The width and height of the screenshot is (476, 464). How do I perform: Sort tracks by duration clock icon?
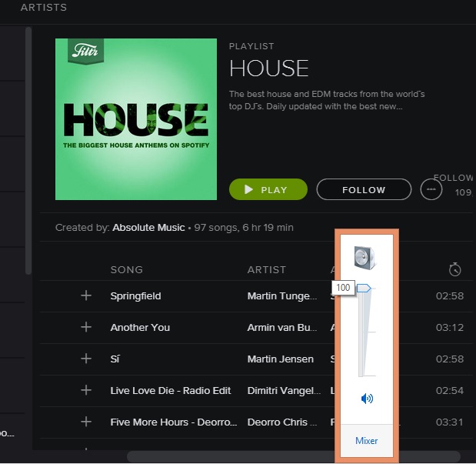click(454, 269)
